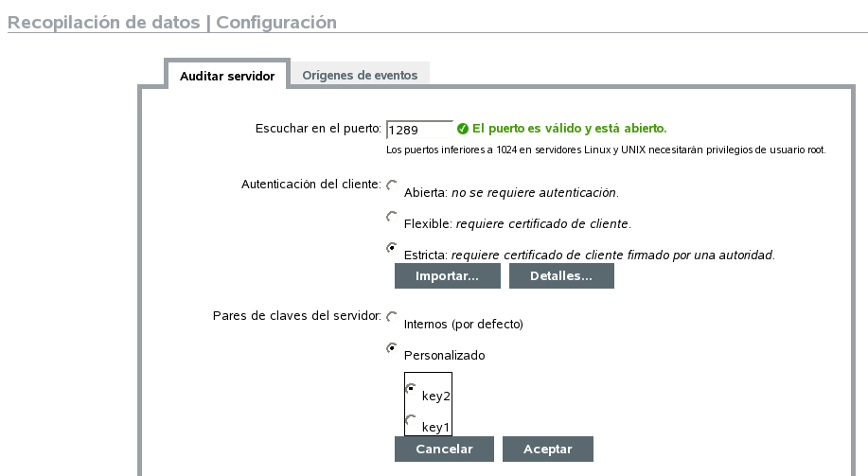The height and width of the screenshot is (476, 868).
Task: Open the Detalles... dialog button
Action: click(561, 276)
